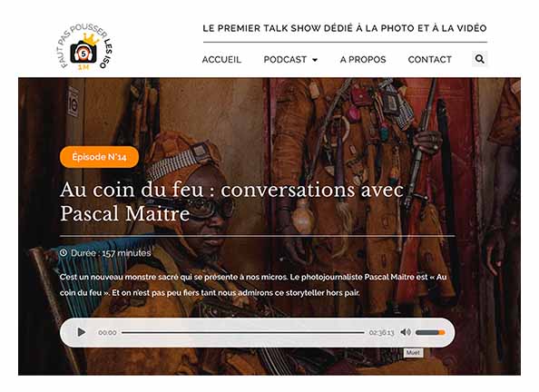Image resolution: width=539 pixels, height=392 pixels.
Task: Expand the Podcast dropdown arrow
Action: (x=315, y=60)
